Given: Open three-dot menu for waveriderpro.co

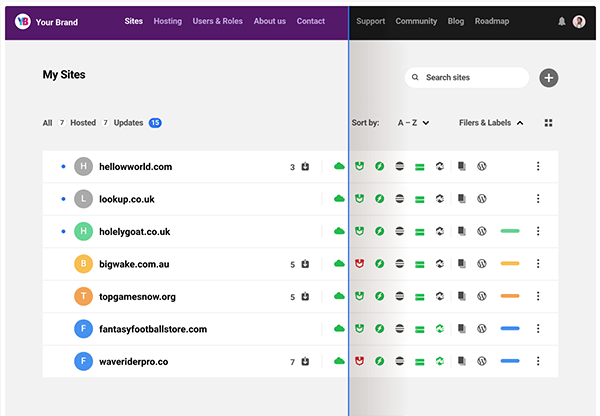Looking at the screenshot, I should (538, 361).
